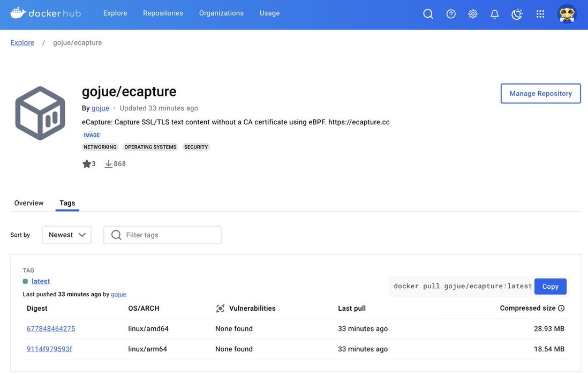This screenshot has width=588, height=375.
Task: Toggle the dark mode moon icon
Action: pyautogui.click(x=517, y=14)
